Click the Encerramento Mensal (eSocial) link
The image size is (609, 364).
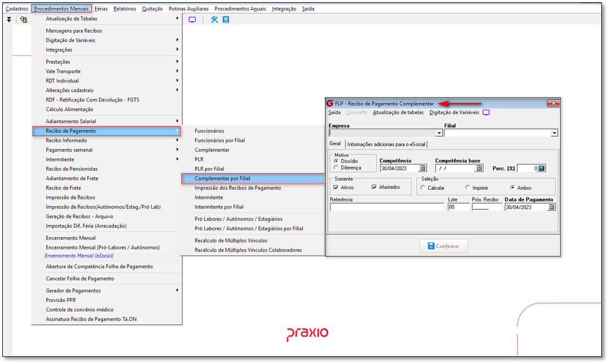[79, 256]
